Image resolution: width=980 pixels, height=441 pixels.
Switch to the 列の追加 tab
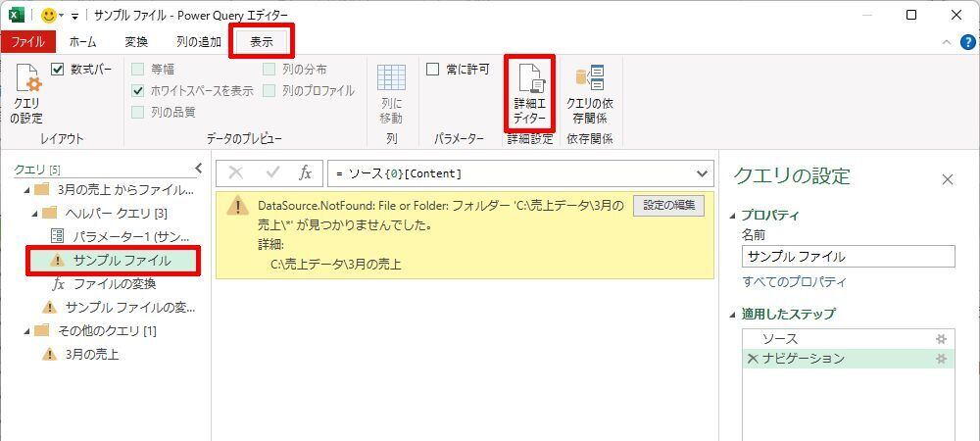[198, 42]
